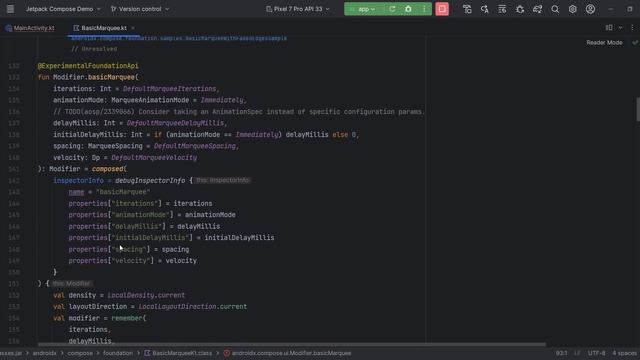
Task: Open IDE settings gear
Action: point(573,9)
